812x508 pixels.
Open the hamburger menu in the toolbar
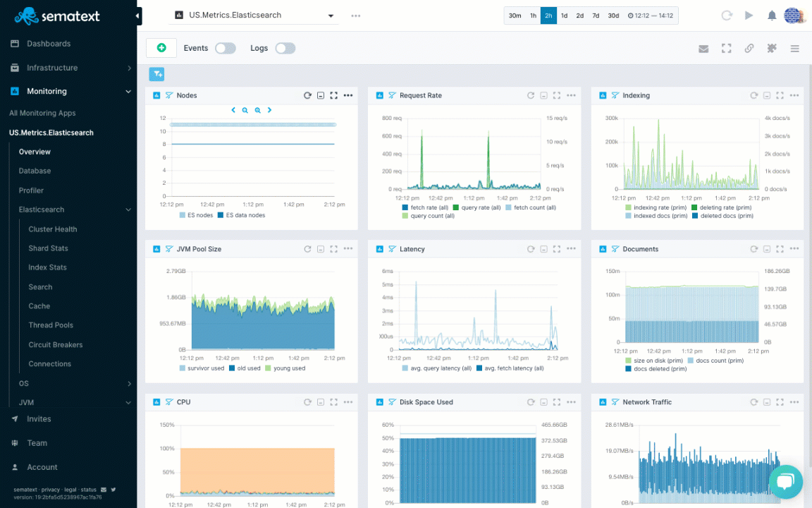click(x=795, y=49)
